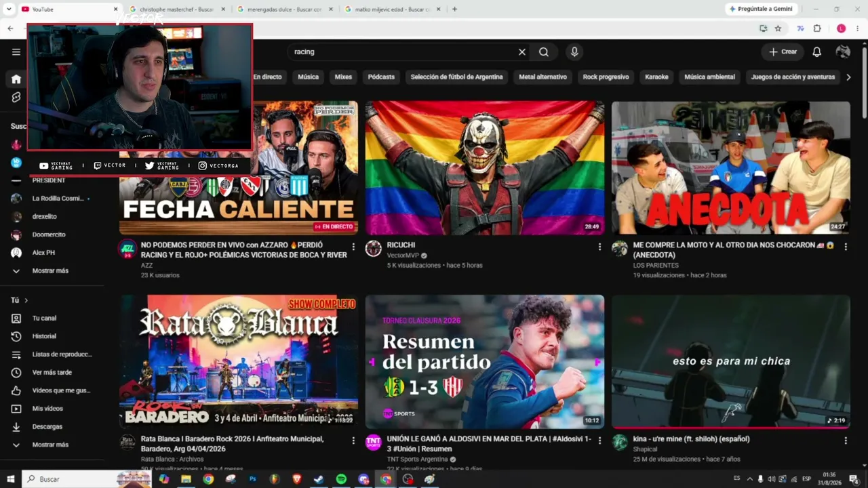The image size is (868, 488).
Task: Open the Rata Blanca Archivos channel avatar
Action: [127, 443]
